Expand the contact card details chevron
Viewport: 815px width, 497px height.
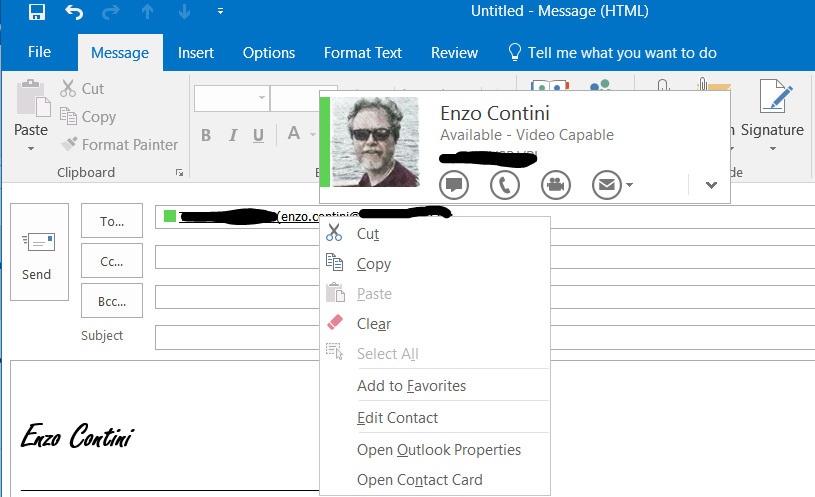pyautogui.click(x=711, y=184)
